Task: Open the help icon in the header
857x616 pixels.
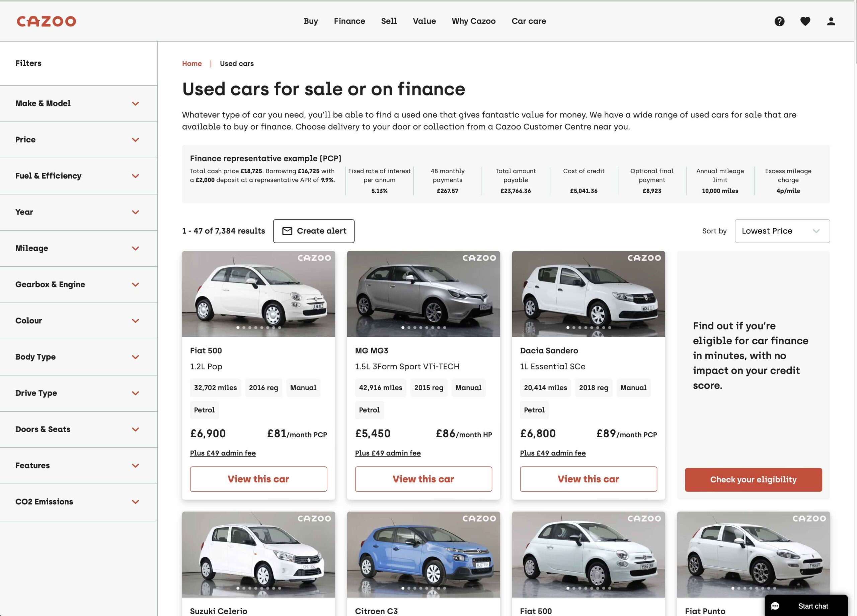Action: 779,21
